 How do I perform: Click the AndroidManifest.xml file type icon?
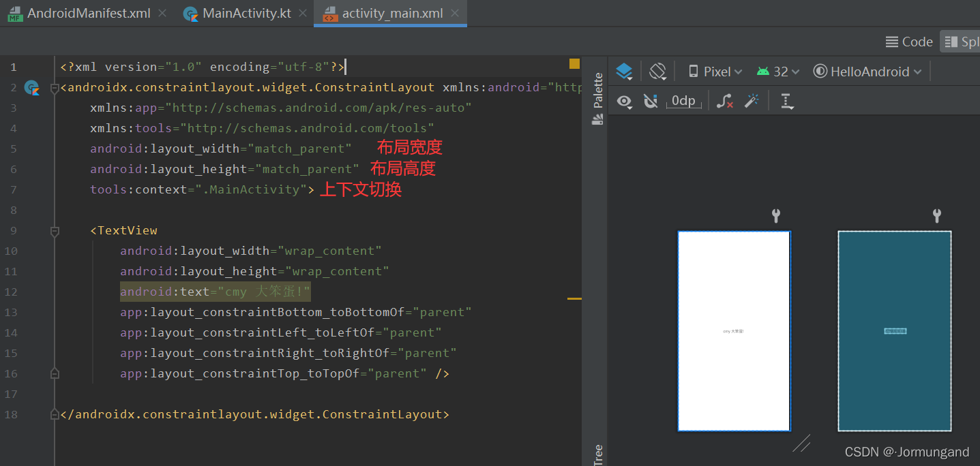coord(15,14)
